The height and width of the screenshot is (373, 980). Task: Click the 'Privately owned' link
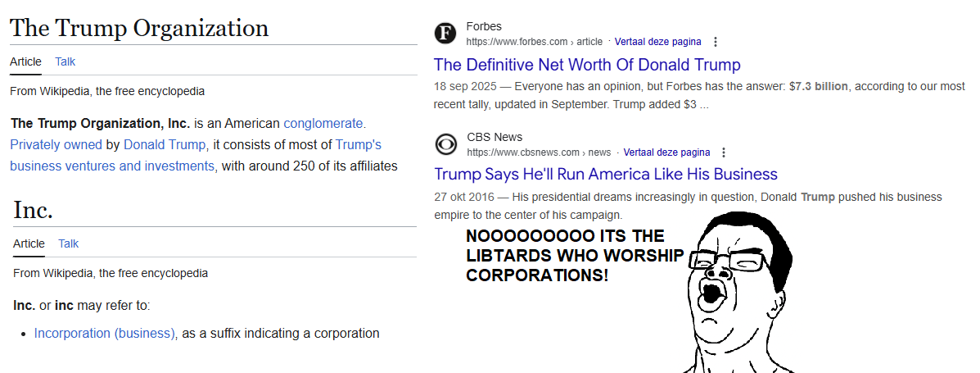pos(56,145)
